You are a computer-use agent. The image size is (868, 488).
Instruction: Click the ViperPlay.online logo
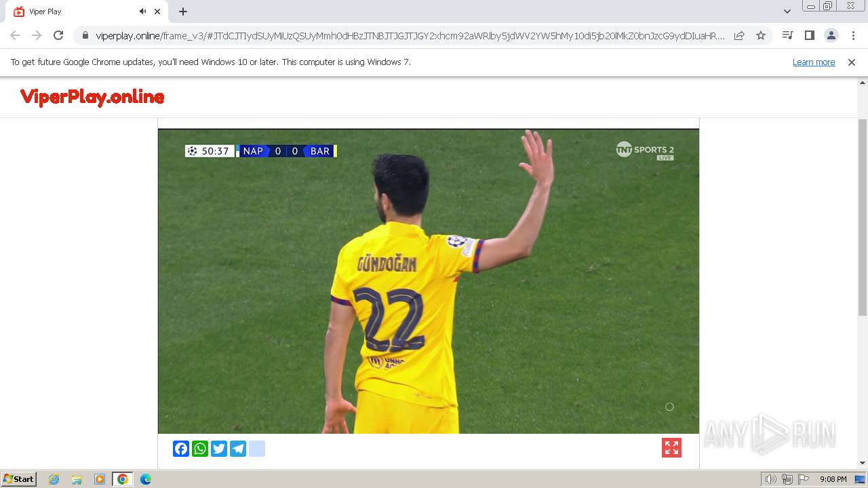pos(92,97)
